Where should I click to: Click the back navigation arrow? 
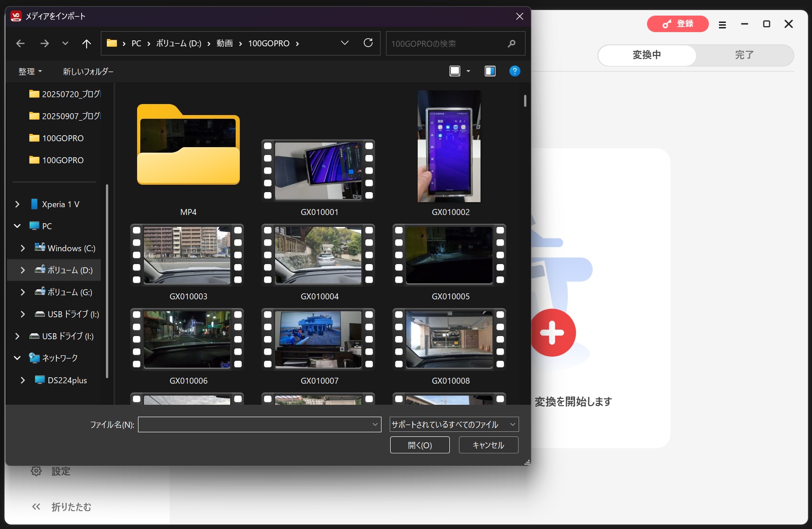coord(20,44)
